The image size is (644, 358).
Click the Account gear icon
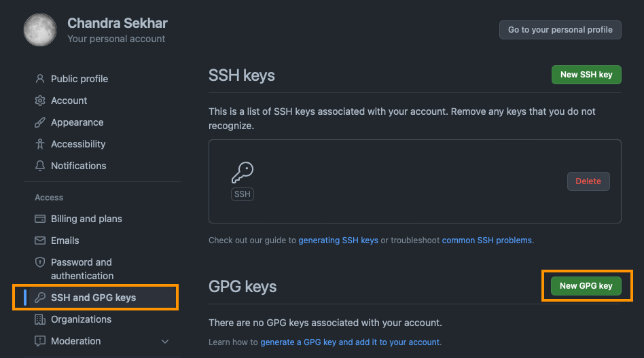point(40,101)
